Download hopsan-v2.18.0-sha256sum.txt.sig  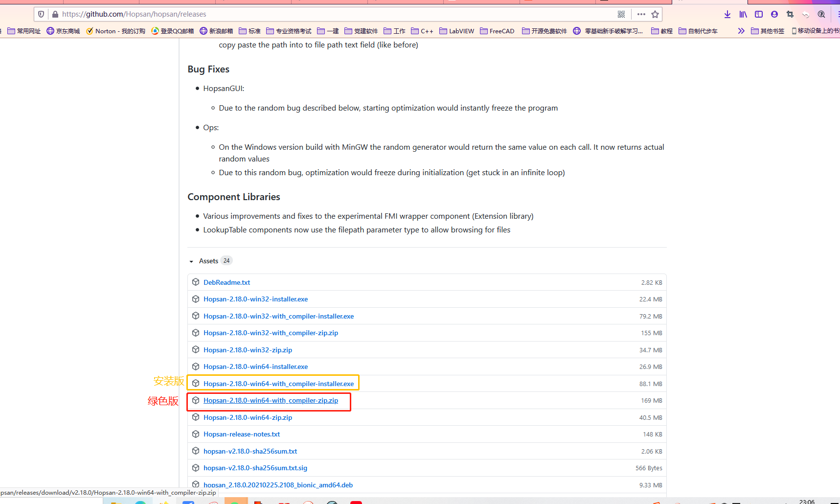255,468
